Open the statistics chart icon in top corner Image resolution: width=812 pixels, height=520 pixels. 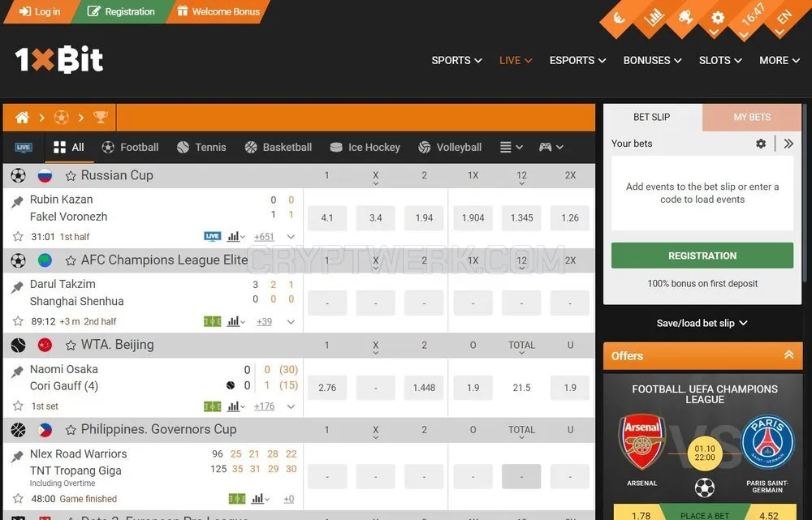tap(654, 18)
